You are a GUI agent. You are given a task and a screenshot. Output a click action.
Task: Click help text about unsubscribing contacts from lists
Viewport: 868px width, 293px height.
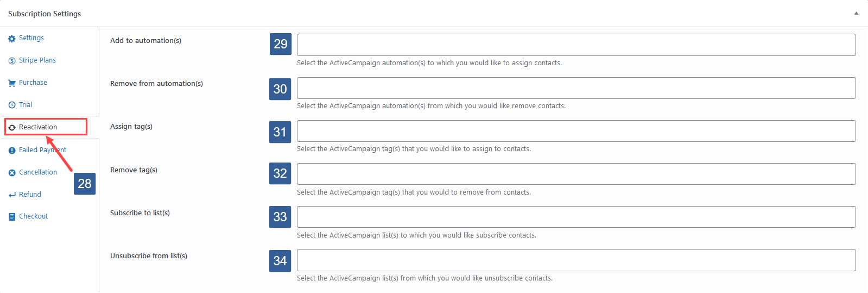tap(425, 278)
